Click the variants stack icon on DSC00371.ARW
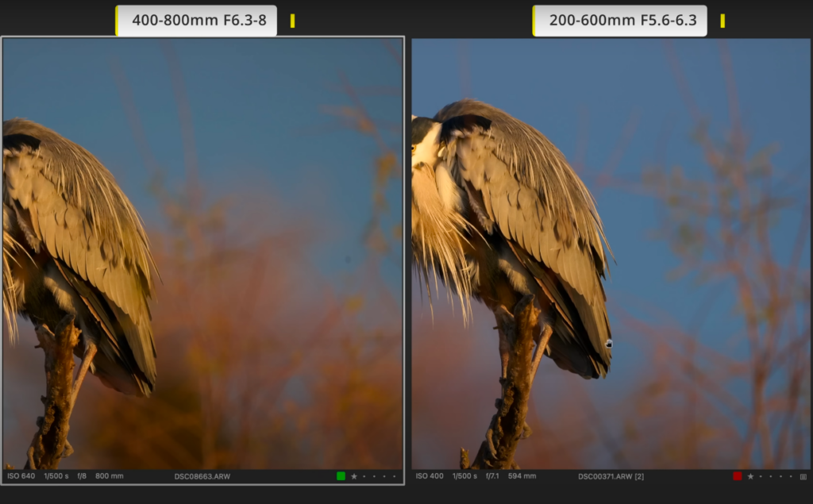 tap(803, 476)
